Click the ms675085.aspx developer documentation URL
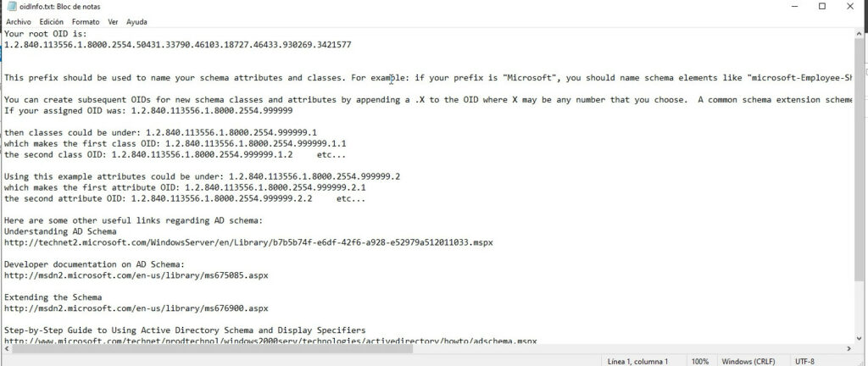This screenshot has height=366, width=868. coord(136,274)
